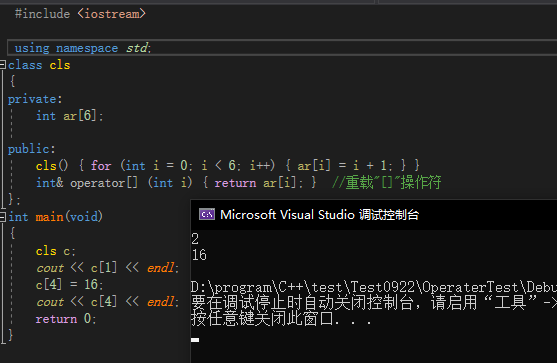This screenshot has height=363, width=557.
Task: Click the private: access specifier
Action: (35, 99)
